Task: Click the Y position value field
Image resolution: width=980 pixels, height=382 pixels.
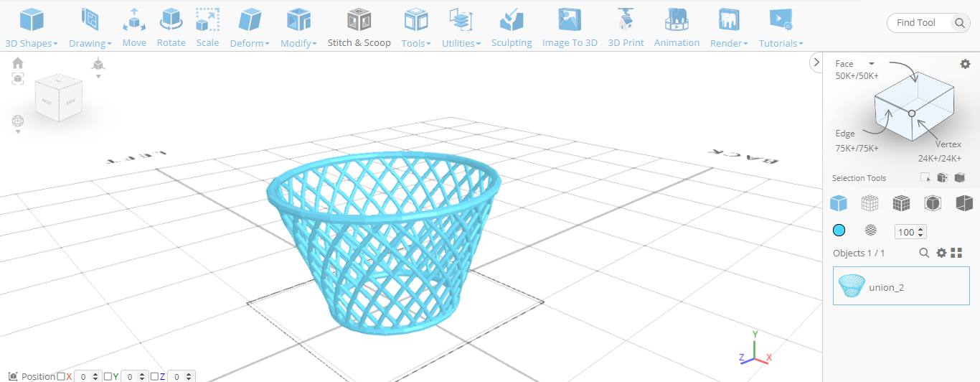Action: (x=134, y=376)
